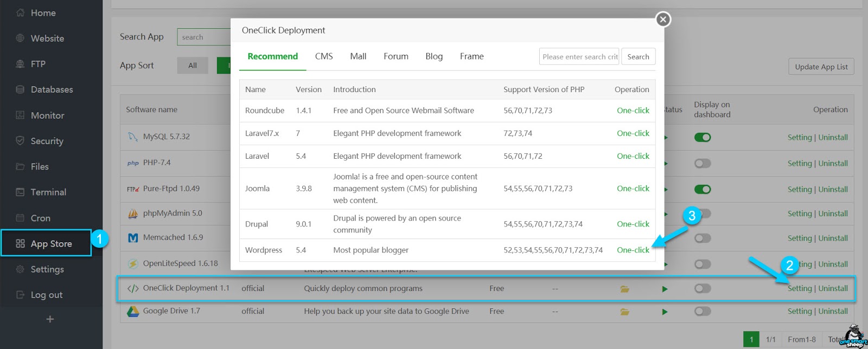The image size is (868, 349).
Task: Click Google Drive 1.7 icon
Action: 133,312
